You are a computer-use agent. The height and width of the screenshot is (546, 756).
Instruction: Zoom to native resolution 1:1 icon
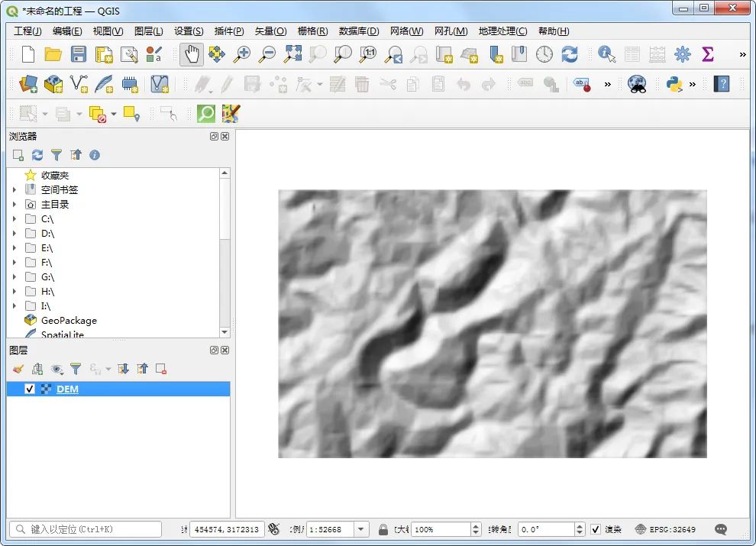click(368, 54)
